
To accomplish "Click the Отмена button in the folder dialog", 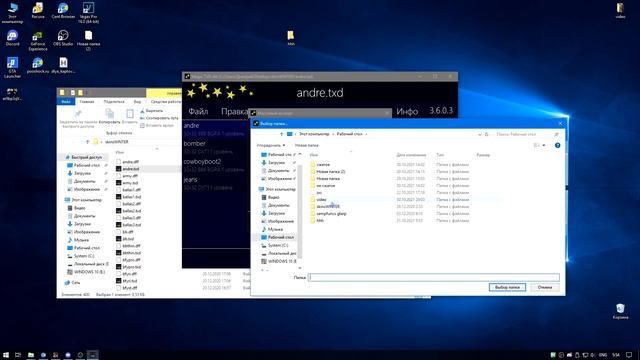I will [x=544, y=287].
